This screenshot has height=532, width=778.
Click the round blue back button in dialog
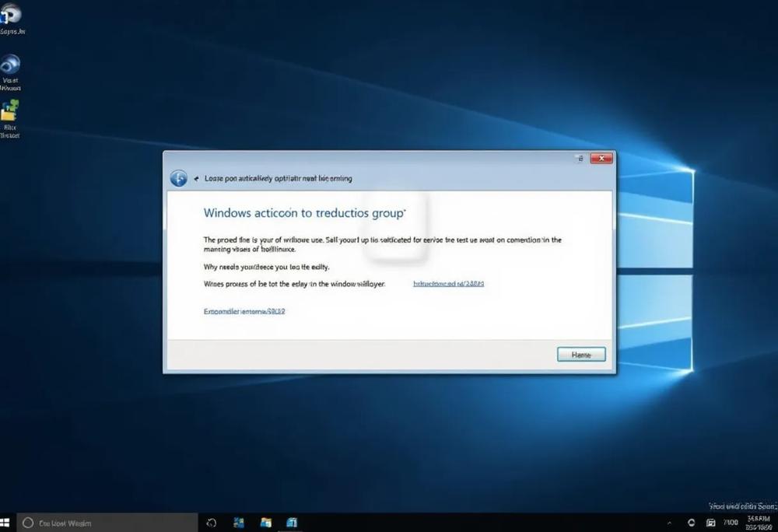click(179, 178)
